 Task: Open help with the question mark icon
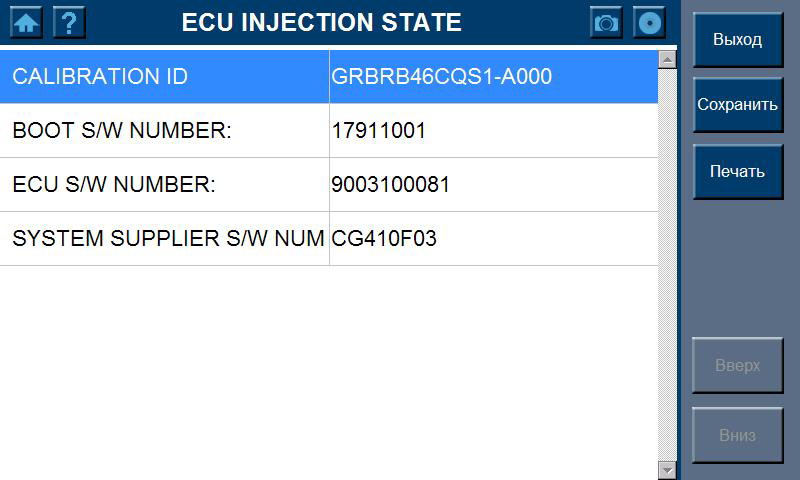click(x=69, y=22)
